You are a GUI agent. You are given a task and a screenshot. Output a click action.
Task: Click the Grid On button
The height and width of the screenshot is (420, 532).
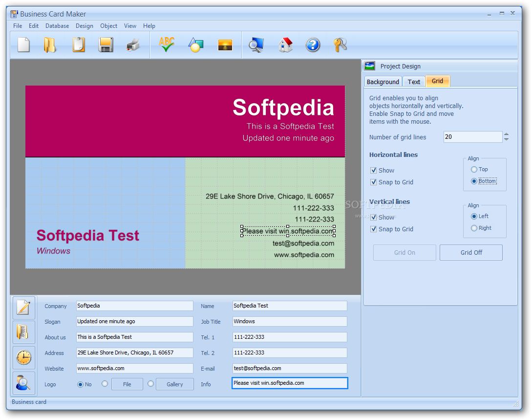point(404,252)
